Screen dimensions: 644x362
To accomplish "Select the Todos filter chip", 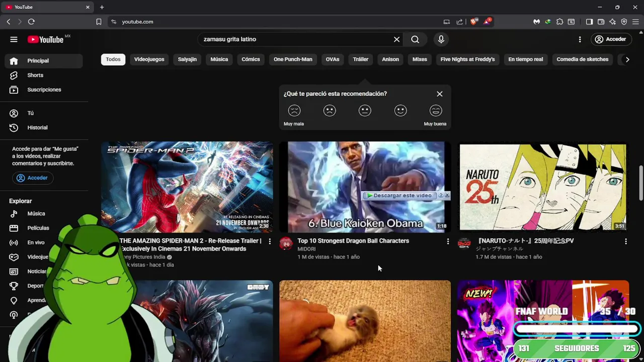I will click(x=113, y=59).
